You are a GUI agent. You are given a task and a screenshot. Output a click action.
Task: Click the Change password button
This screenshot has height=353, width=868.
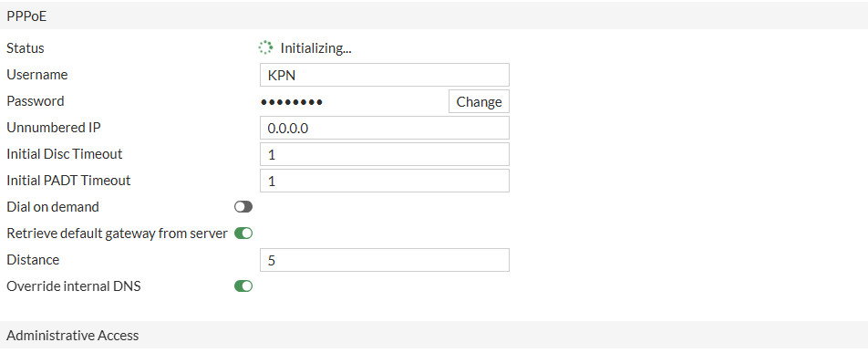[x=479, y=102]
